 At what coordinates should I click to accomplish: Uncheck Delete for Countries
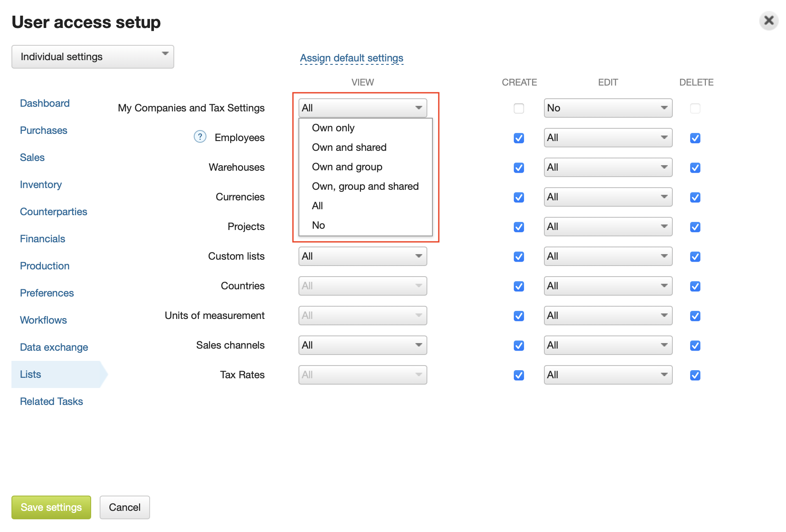(x=695, y=286)
